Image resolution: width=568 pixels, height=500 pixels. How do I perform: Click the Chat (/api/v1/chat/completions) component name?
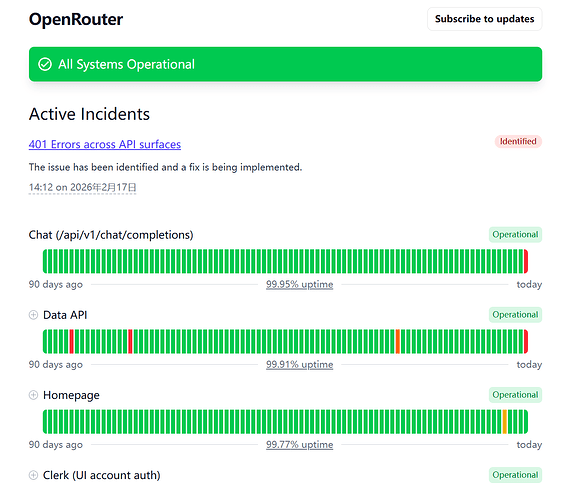[111, 235]
